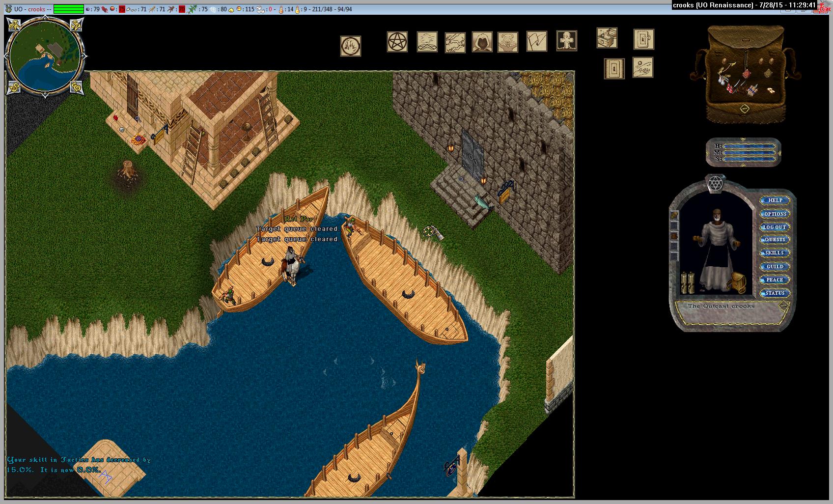The image size is (833, 504).
Task: Click the LOG OUT button
Action: tap(775, 227)
